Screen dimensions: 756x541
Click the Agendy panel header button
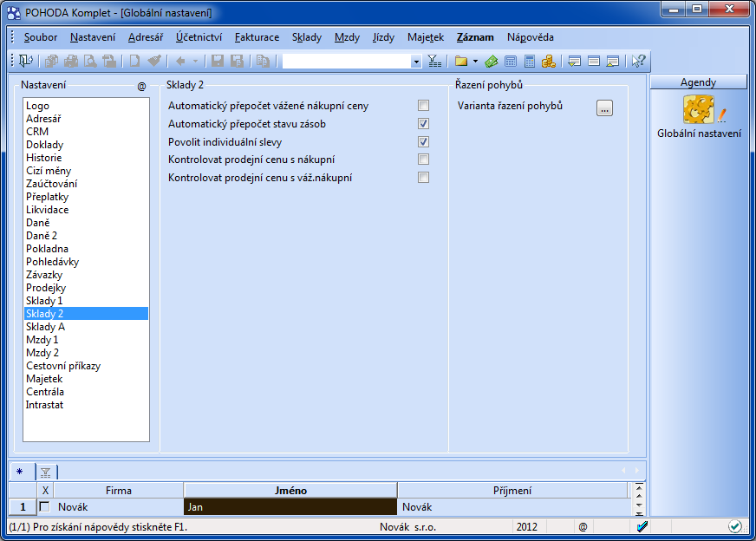tap(698, 82)
